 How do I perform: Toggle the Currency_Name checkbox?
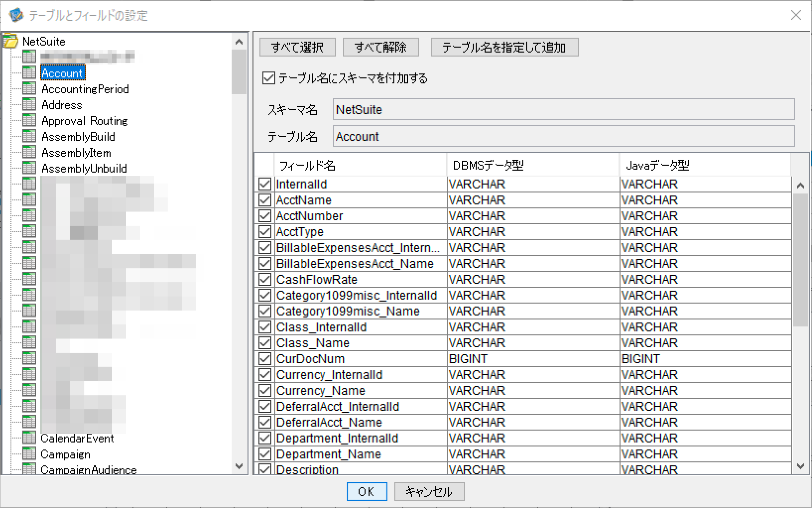tap(265, 390)
